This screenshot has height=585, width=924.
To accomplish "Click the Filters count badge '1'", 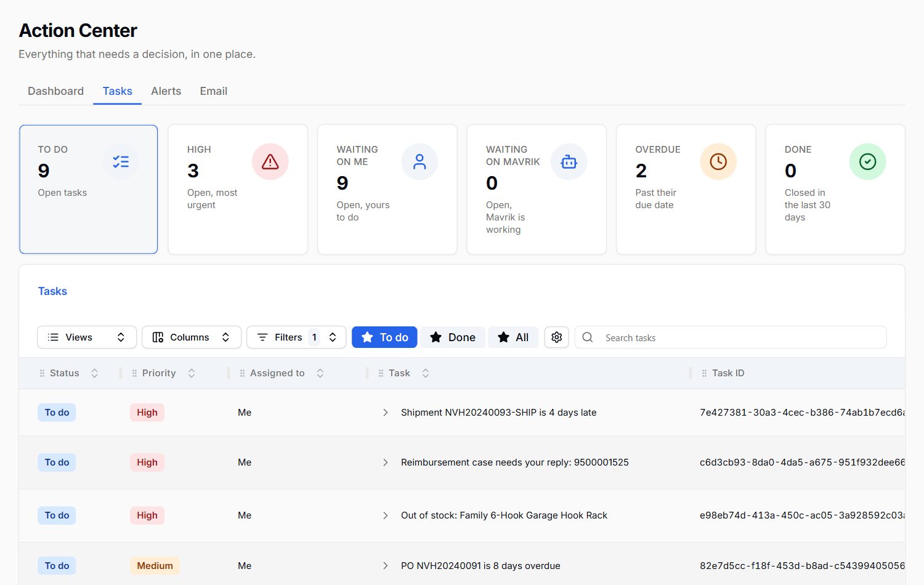I will [314, 337].
